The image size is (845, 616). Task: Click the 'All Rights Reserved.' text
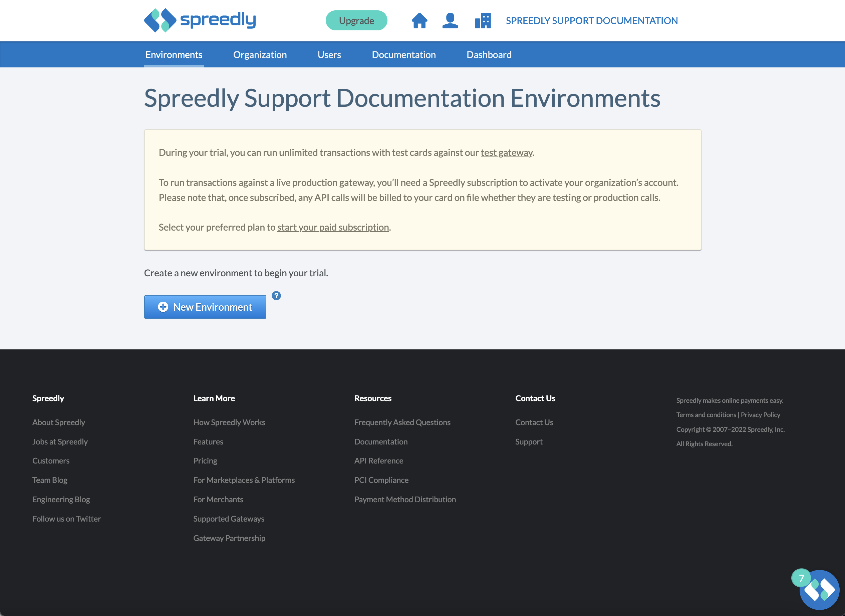pos(705,444)
